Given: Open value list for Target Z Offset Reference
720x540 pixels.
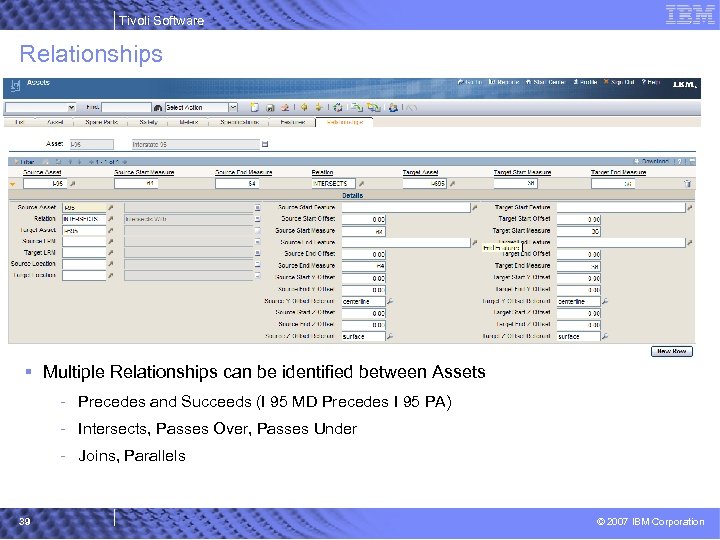Looking at the screenshot, I should 605,337.
